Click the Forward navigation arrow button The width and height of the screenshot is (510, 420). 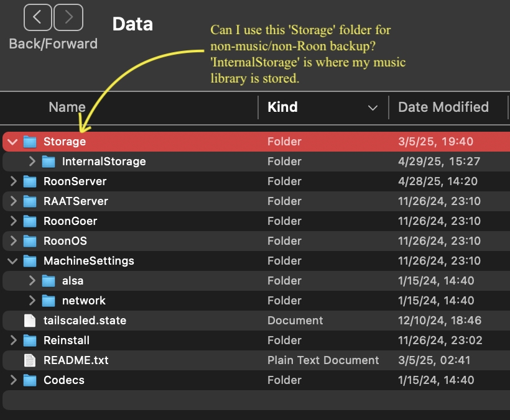pyautogui.click(x=68, y=17)
